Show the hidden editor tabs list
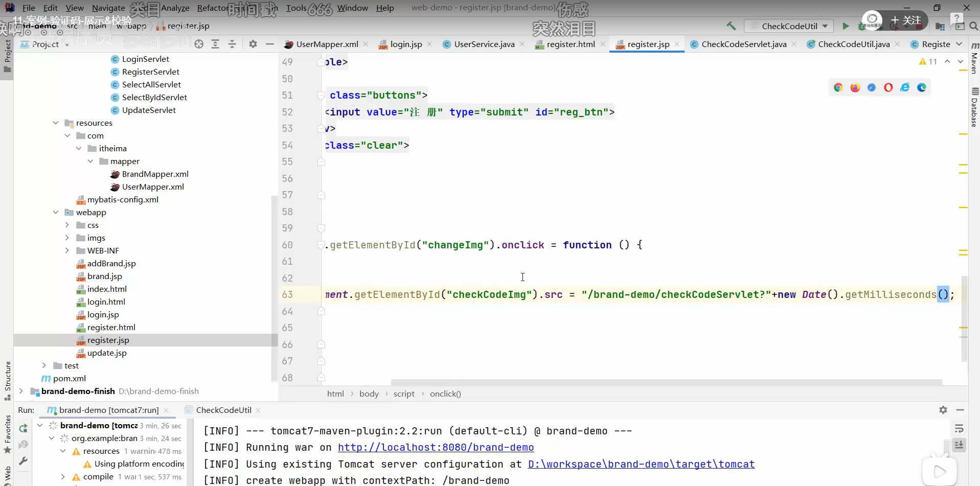Viewport: 980px width, 486px height. click(x=959, y=44)
